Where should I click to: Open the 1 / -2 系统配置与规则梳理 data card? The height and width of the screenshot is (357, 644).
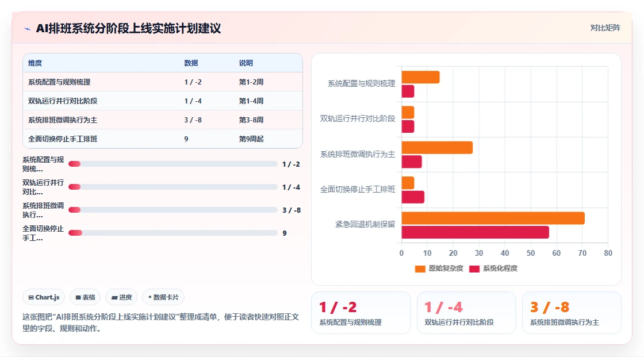361,313
